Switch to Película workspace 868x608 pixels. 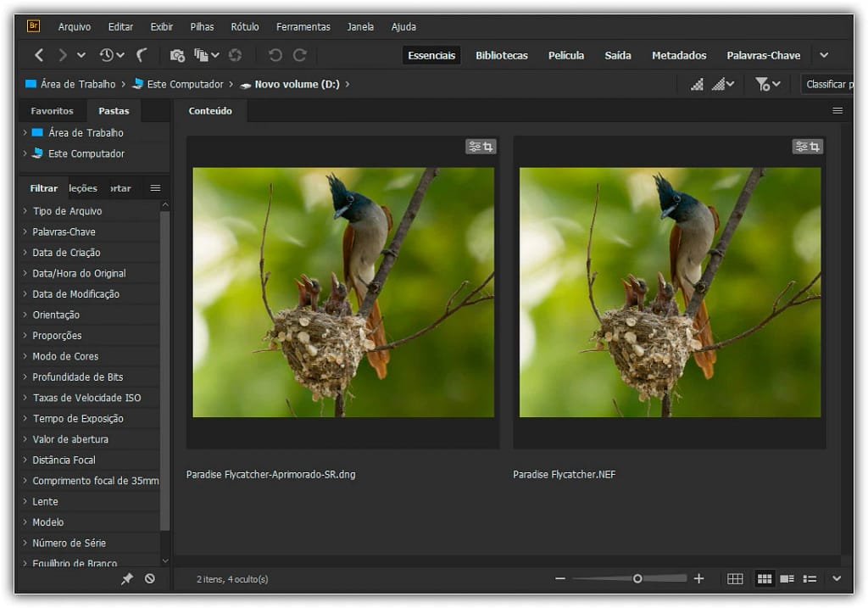[565, 55]
